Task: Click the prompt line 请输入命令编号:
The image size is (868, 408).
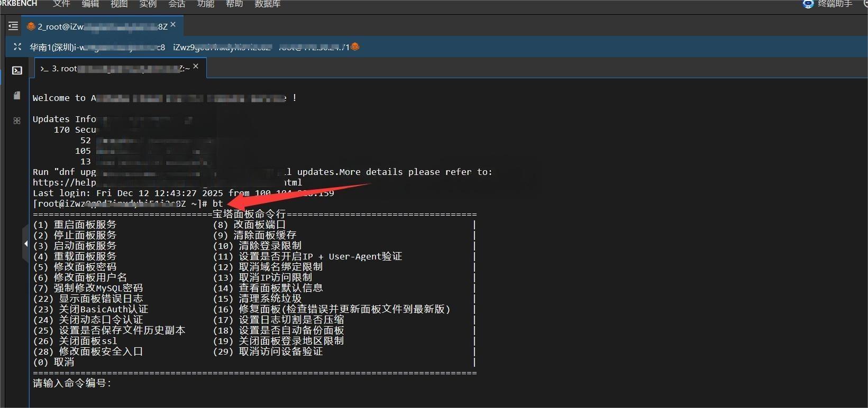Action: pyautogui.click(x=72, y=383)
